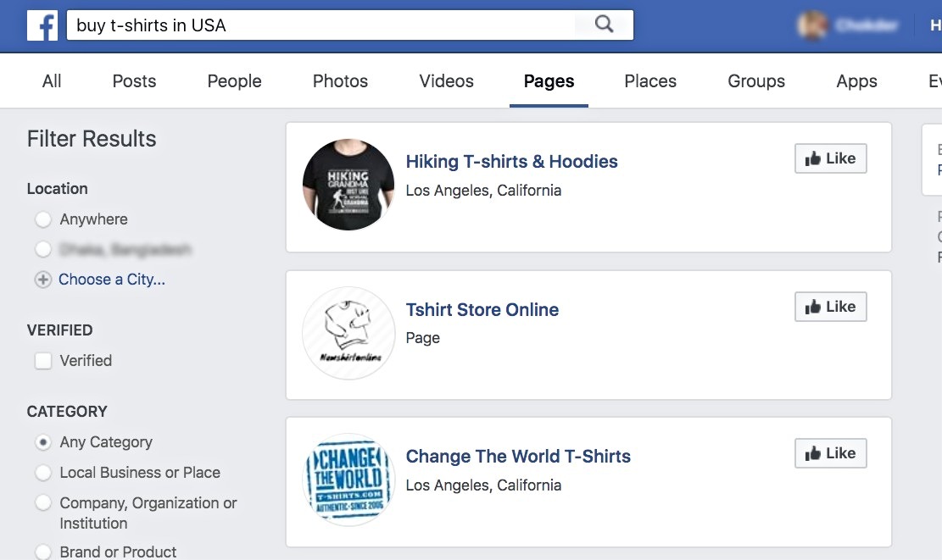Choose the Brand or Product category
The height and width of the screenshot is (560, 942).
click(x=43, y=552)
